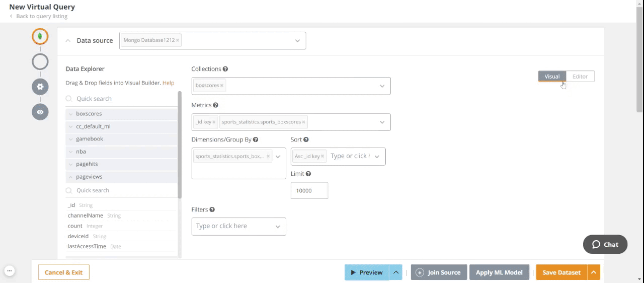The height and width of the screenshot is (283, 644).
Task: Click the Limit input field
Action: pyautogui.click(x=309, y=191)
